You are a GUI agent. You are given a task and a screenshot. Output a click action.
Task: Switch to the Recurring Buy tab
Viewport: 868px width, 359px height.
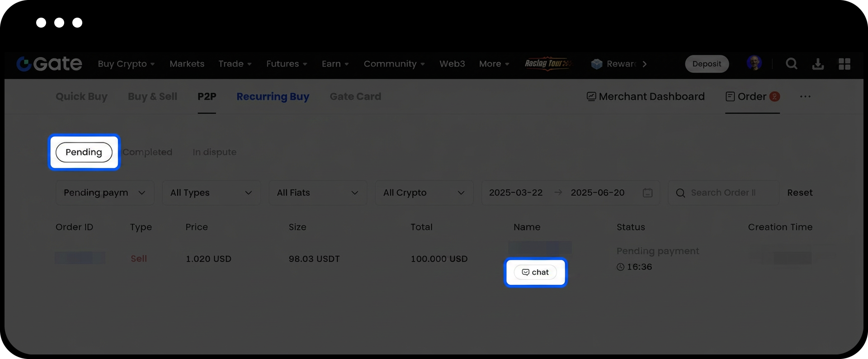[x=273, y=96]
